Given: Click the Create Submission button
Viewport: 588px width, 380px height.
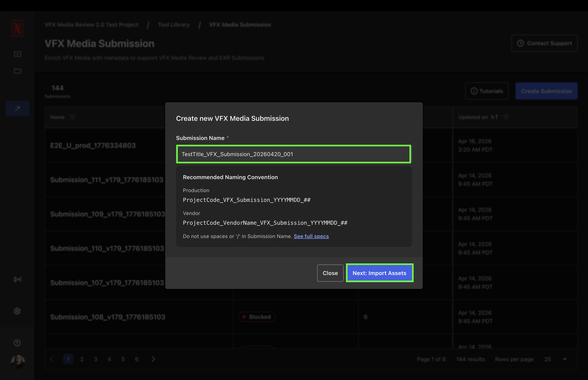Looking at the screenshot, I should 546,91.
